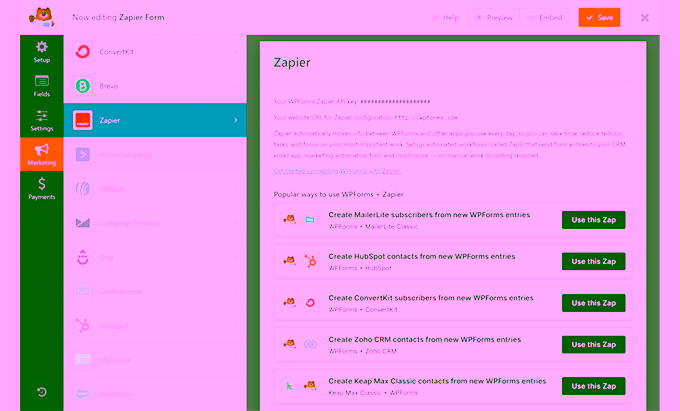
Task: Select the ActiveCampaign provider row
Action: [x=155, y=154]
